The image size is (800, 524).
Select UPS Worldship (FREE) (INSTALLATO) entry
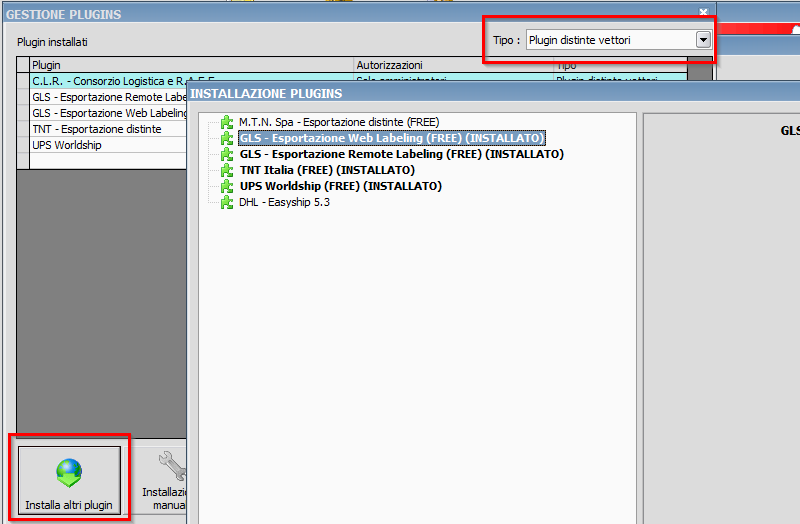click(341, 186)
